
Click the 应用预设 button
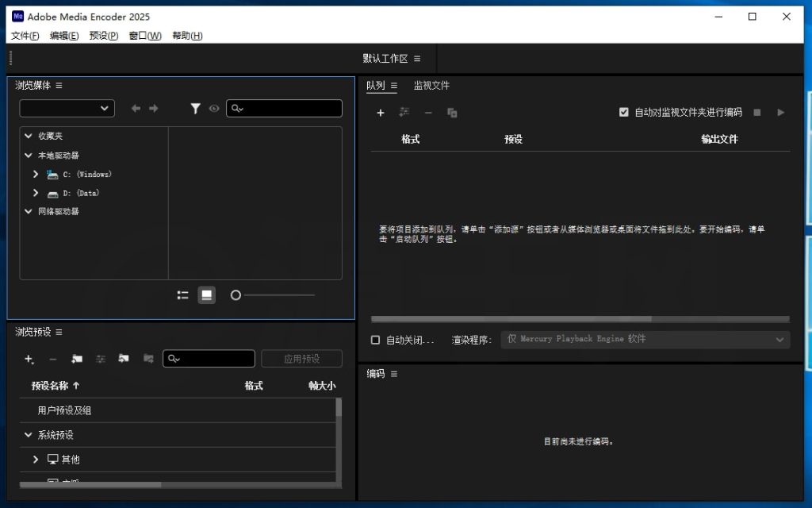[302, 359]
